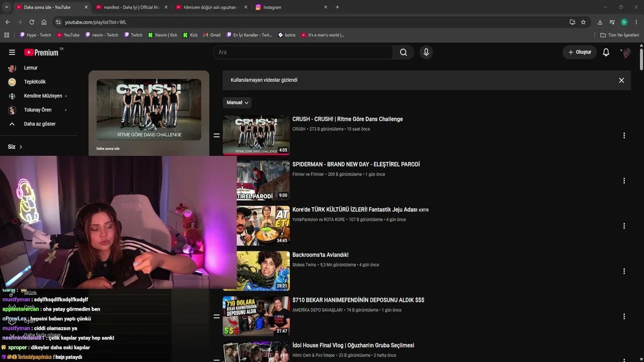Open the En İyi Kanallar - Twitch bookmark
644x362 pixels.
pos(249,35)
